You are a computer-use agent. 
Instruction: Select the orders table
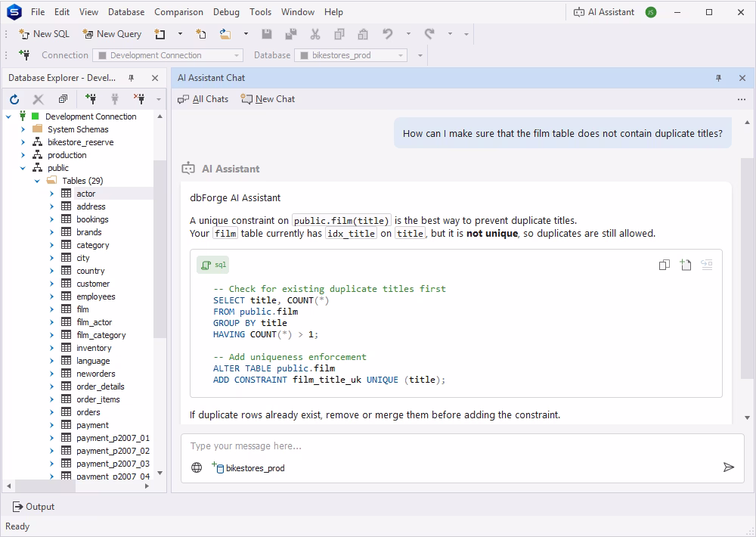[88, 412]
